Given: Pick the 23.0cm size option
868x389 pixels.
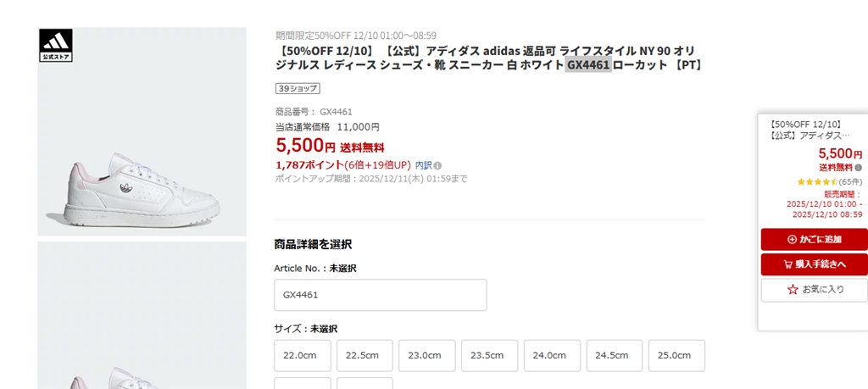Looking at the screenshot, I should click(427, 355).
